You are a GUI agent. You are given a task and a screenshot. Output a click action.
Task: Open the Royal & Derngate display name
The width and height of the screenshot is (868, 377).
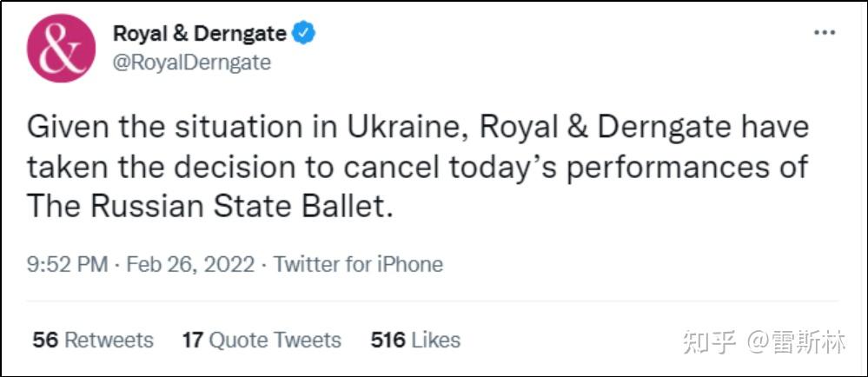(x=200, y=34)
